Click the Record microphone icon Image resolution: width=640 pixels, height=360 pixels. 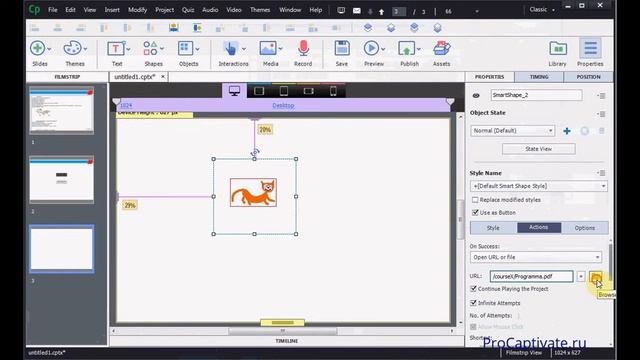click(303, 49)
